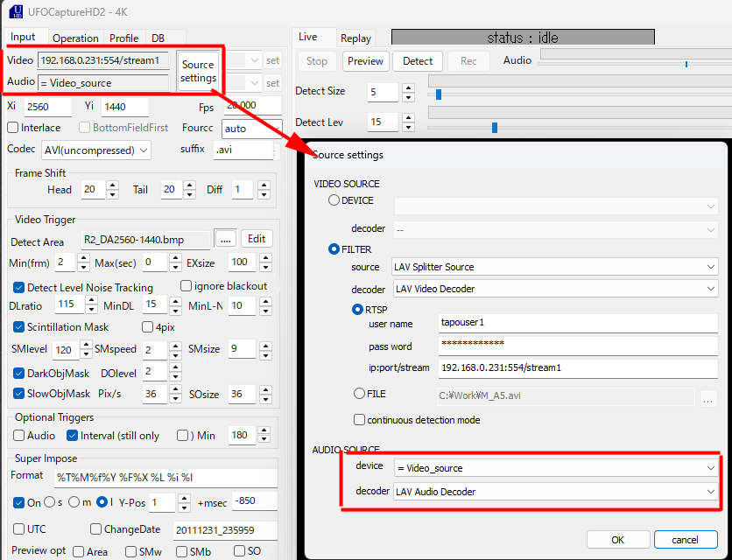
Task: Enable the Interlace checkbox
Action: pos(13,128)
